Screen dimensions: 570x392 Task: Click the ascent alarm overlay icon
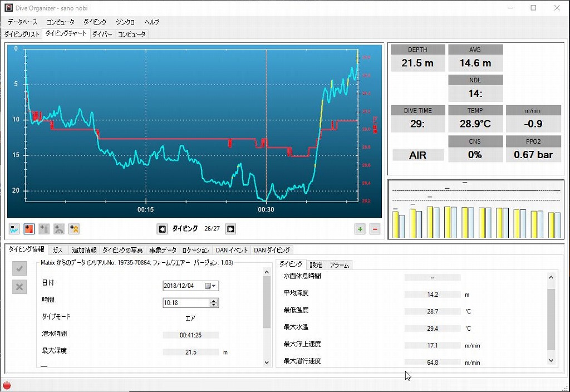pyautogui.click(x=73, y=229)
